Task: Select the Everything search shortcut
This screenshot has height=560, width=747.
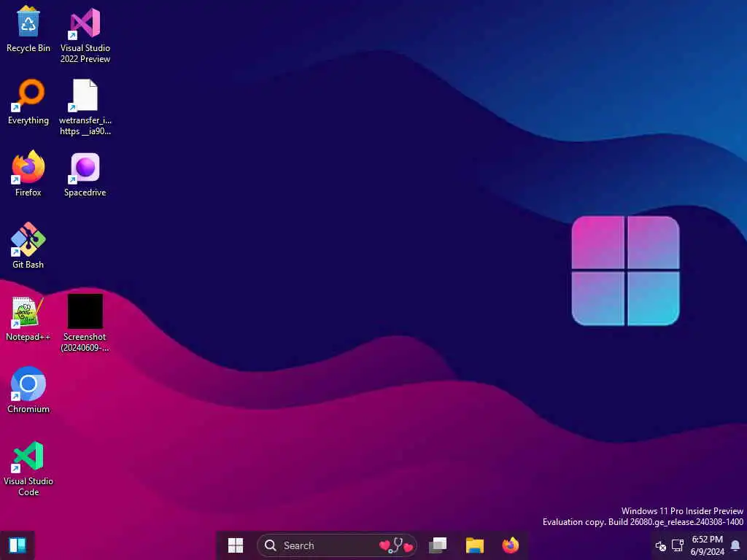Action: (28, 102)
